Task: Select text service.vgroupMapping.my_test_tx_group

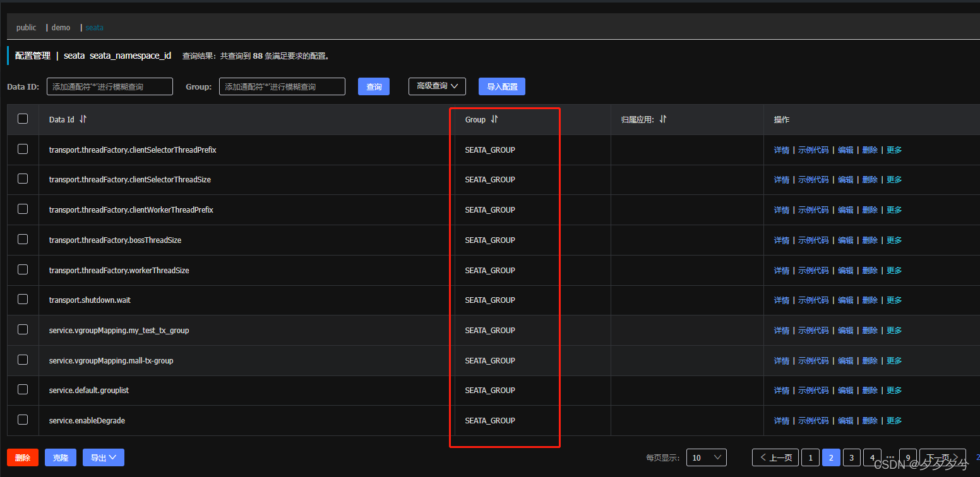Action: pos(119,331)
